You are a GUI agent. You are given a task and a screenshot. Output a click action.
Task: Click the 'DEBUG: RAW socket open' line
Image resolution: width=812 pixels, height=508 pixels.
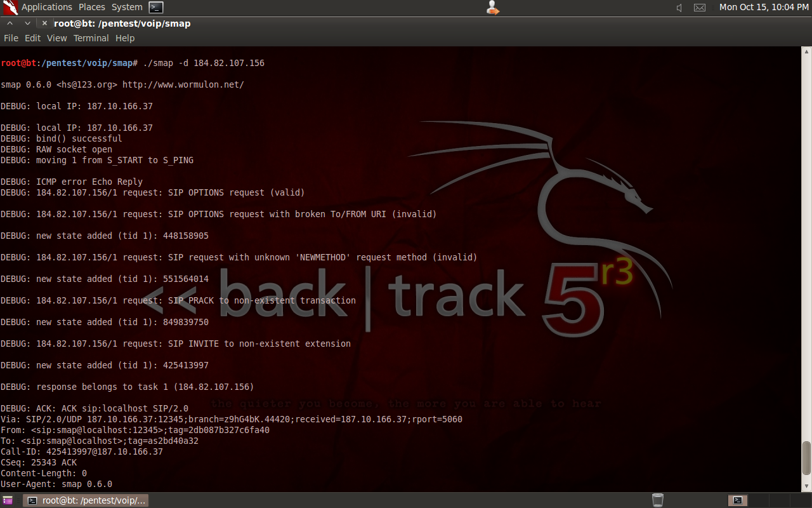56,149
